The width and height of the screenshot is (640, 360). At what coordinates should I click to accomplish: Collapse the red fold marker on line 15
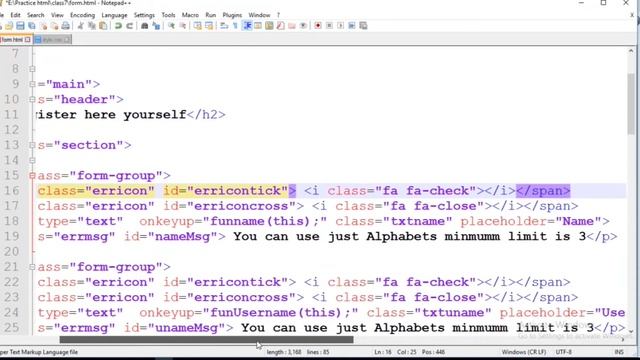coord(32,176)
